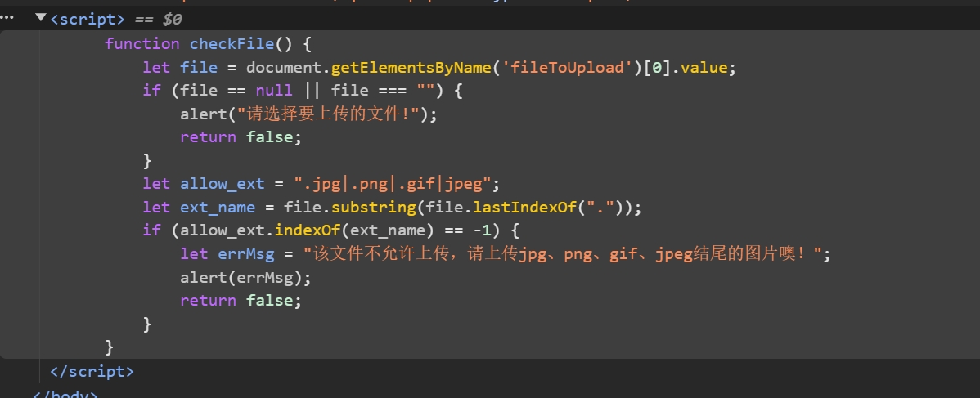Collapse the script element triangle
The height and width of the screenshot is (398, 980).
coord(41,18)
